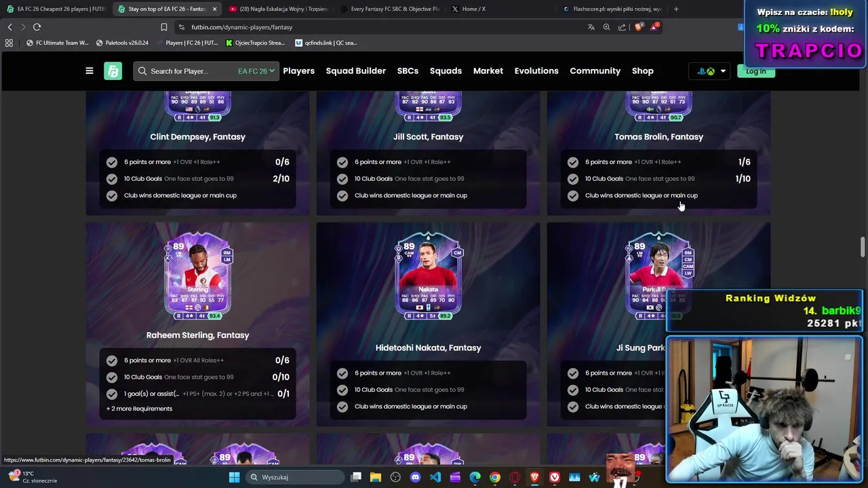Open SBCs menu
Image resolution: width=868 pixels, height=488 pixels.
click(x=408, y=70)
